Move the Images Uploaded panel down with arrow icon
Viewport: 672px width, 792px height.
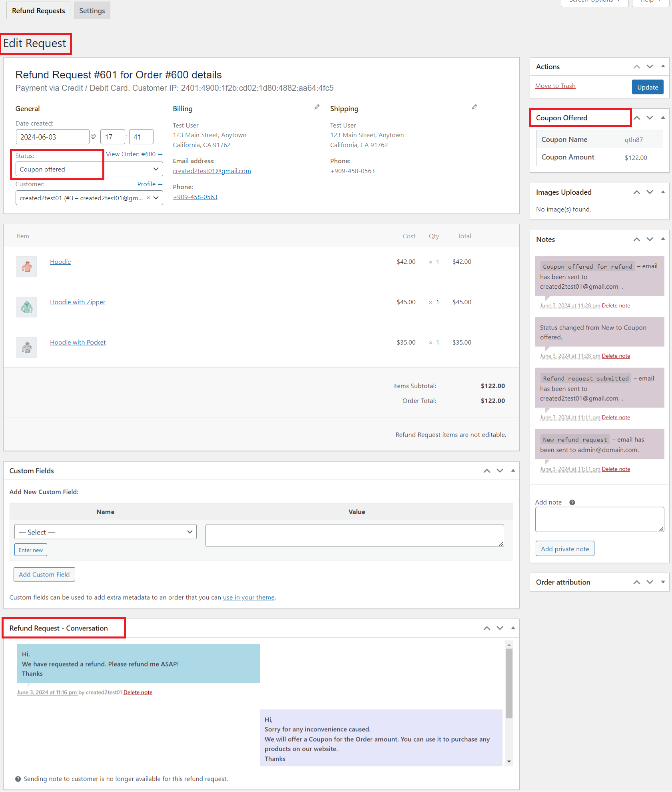[x=650, y=192]
